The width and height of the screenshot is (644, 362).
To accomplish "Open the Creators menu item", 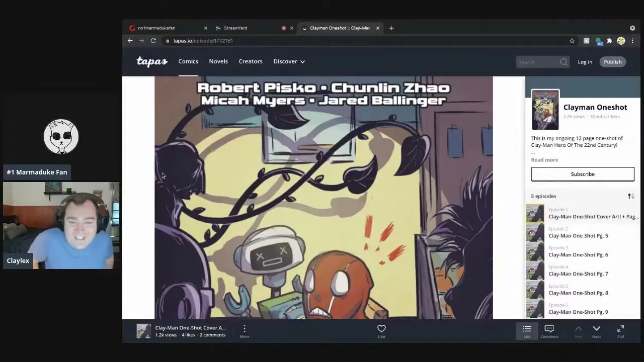I will click(251, 61).
